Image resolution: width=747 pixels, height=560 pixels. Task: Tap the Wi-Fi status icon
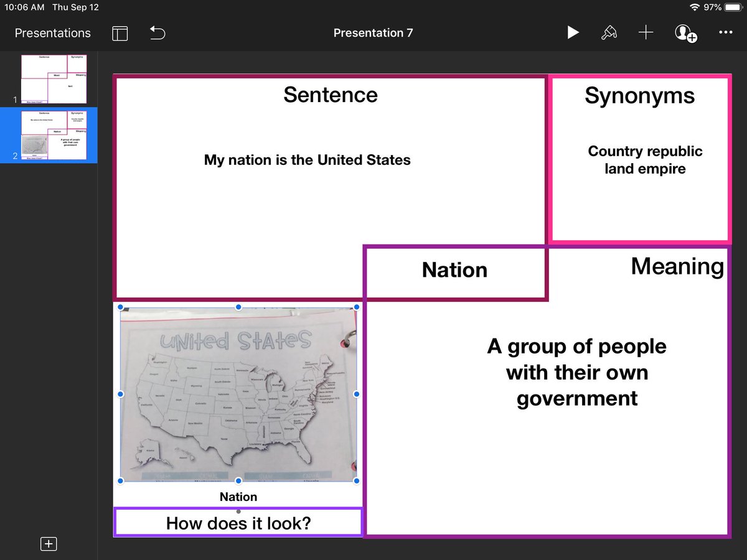pyautogui.click(x=695, y=7)
